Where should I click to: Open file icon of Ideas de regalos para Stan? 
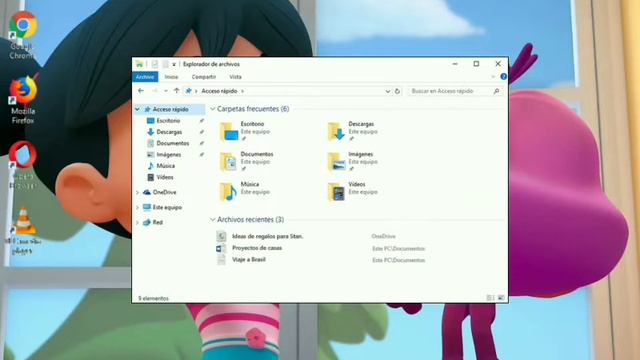(221, 236)
